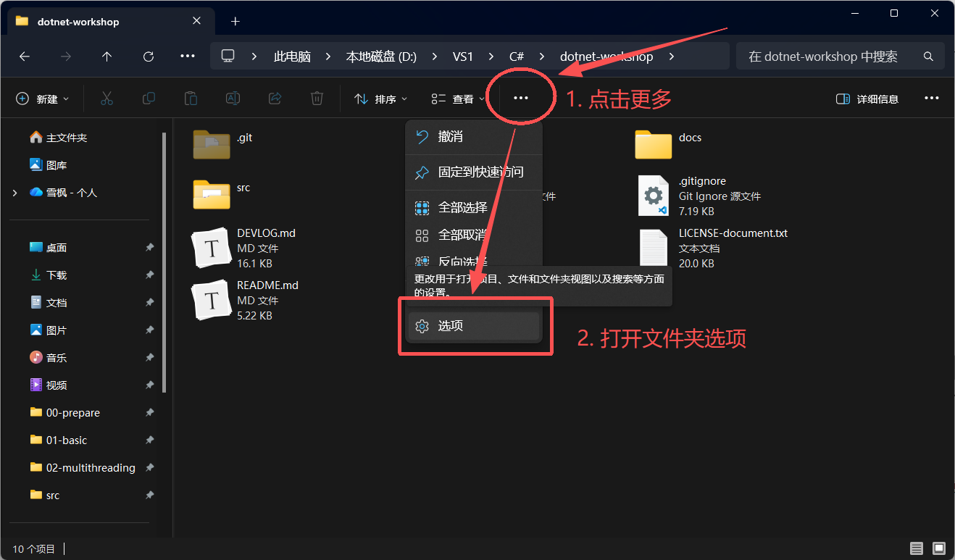The width and height of the screenshot is (955, 560).
Task: Click the Share icon in toolbar
Action: [275, 99]
